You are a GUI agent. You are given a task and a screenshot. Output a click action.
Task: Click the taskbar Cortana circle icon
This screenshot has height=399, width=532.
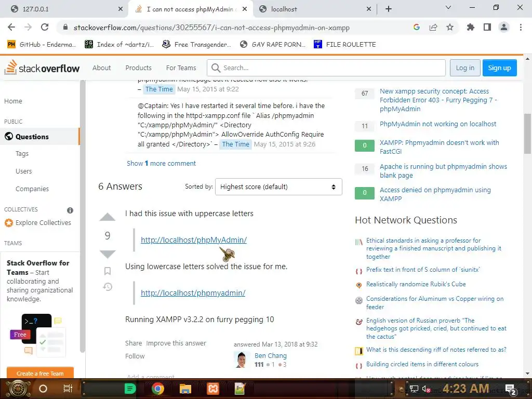pyautogui.click(x=43, y=389)
